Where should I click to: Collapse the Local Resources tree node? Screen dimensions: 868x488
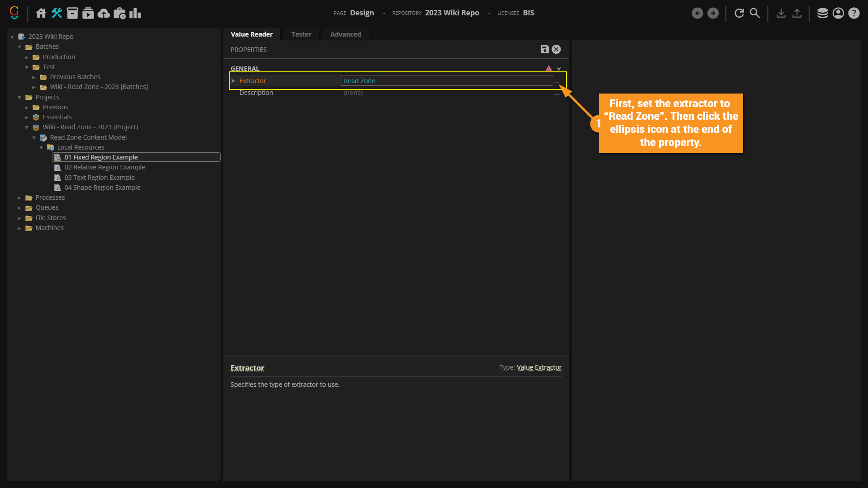point(41,148)
